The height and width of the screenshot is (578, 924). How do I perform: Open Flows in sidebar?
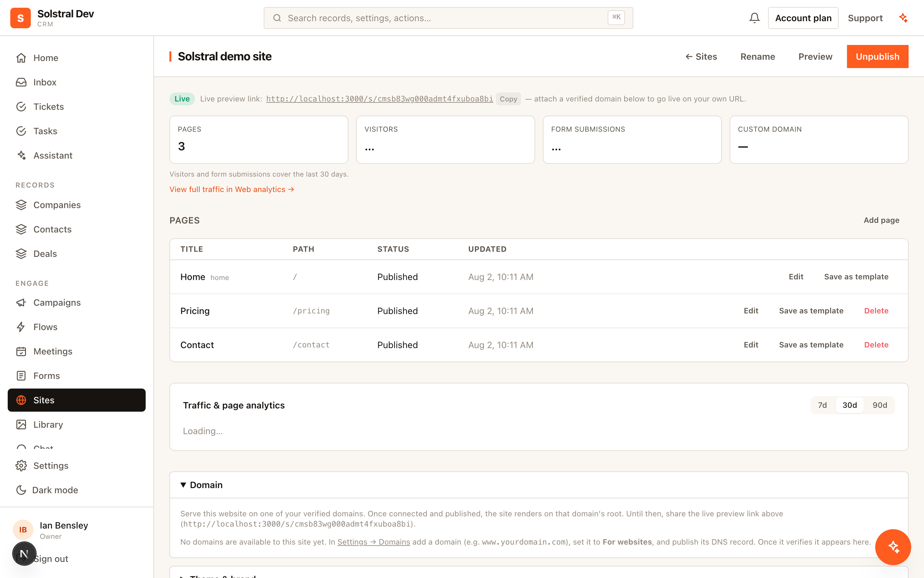point(76,327)
